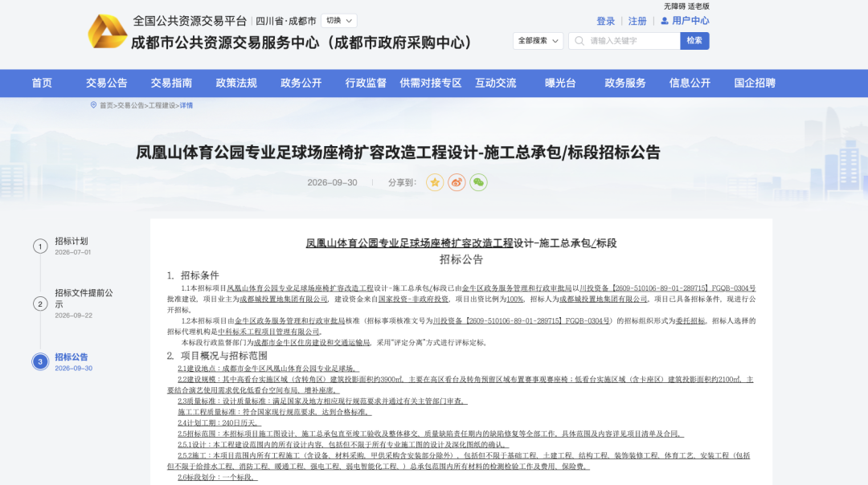Click the search magnifier icon

(579, 41)
